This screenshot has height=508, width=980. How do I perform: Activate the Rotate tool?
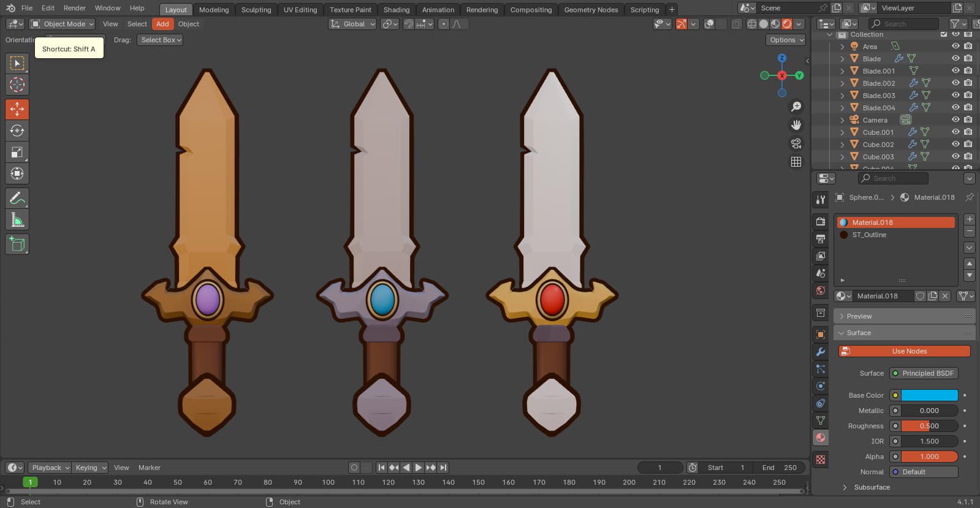click(17, 131)
